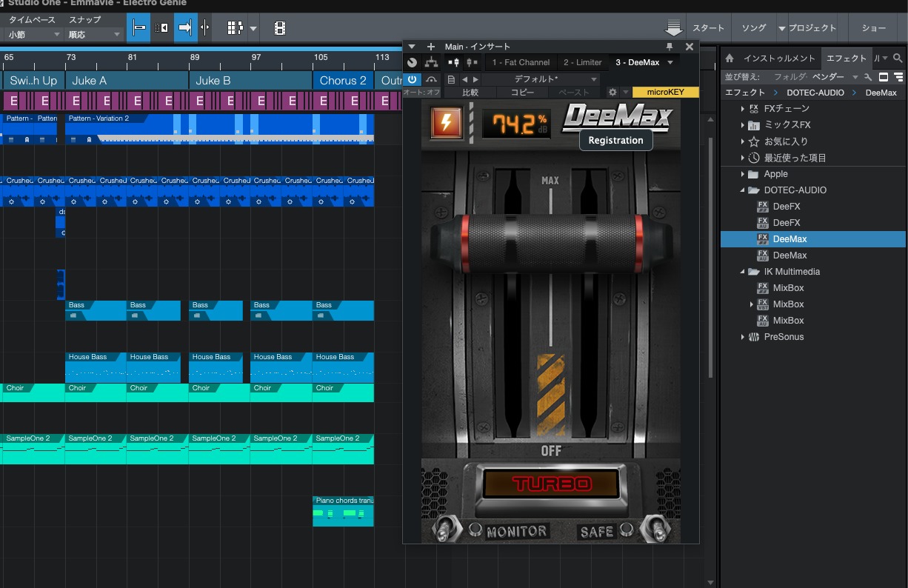Open the routing view icon
Screen dimensions: 908x588
tap(431, 63)
